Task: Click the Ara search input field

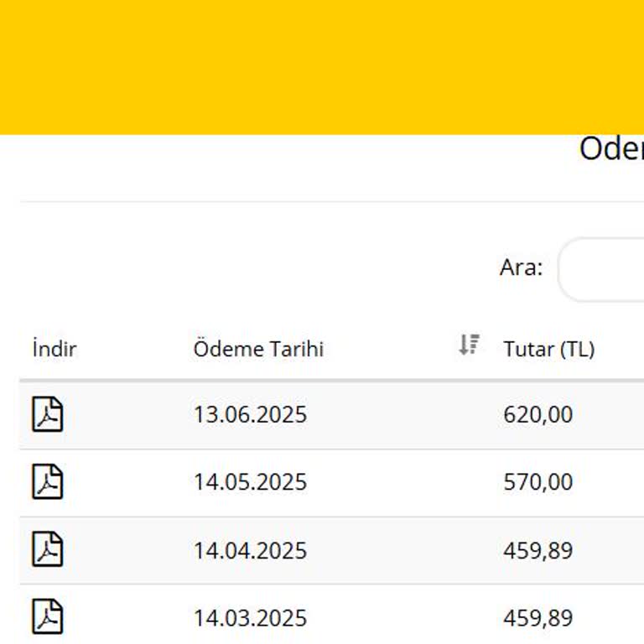Action: pyautogui.click(x=601, y=269)
